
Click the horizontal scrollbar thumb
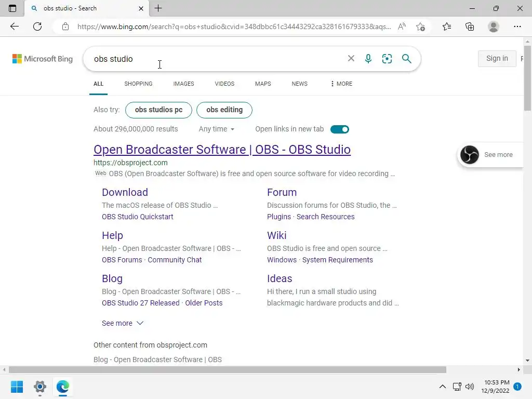pyautogui.click(x=228, y=369)
